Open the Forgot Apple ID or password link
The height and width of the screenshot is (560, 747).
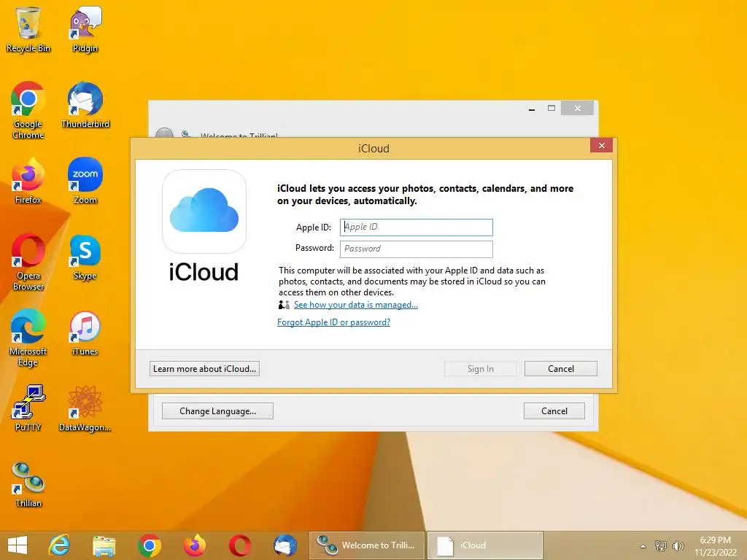(333, 322)
